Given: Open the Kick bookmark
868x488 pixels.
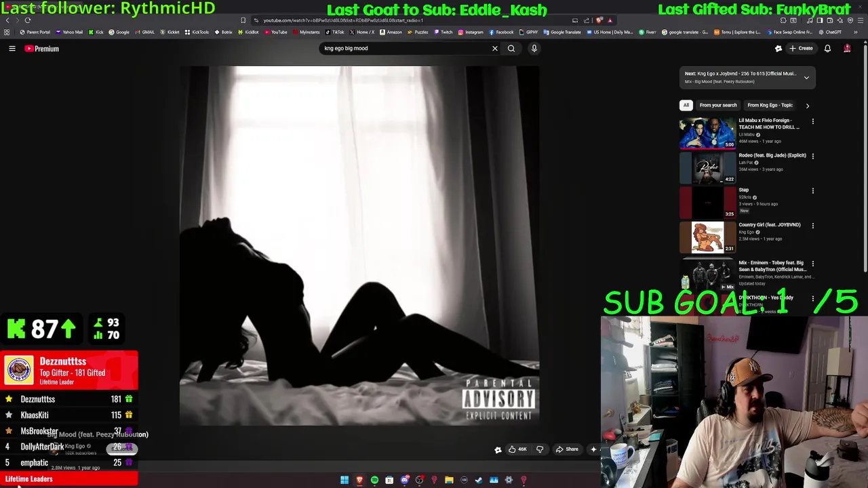Looking at the screenshot, I should pyautogui.click(x=96, y=32).
